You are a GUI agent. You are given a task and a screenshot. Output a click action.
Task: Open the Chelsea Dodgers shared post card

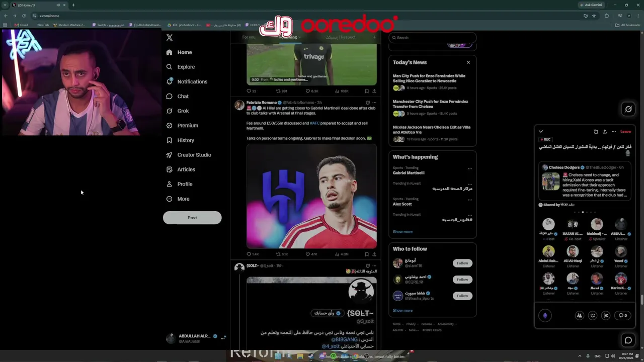(x=584, y=182)
